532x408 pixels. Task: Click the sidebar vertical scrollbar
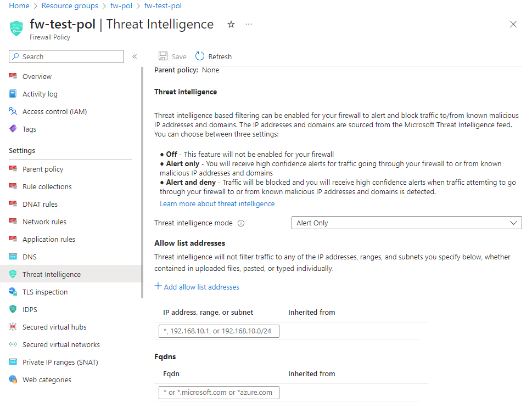(142, 182)
